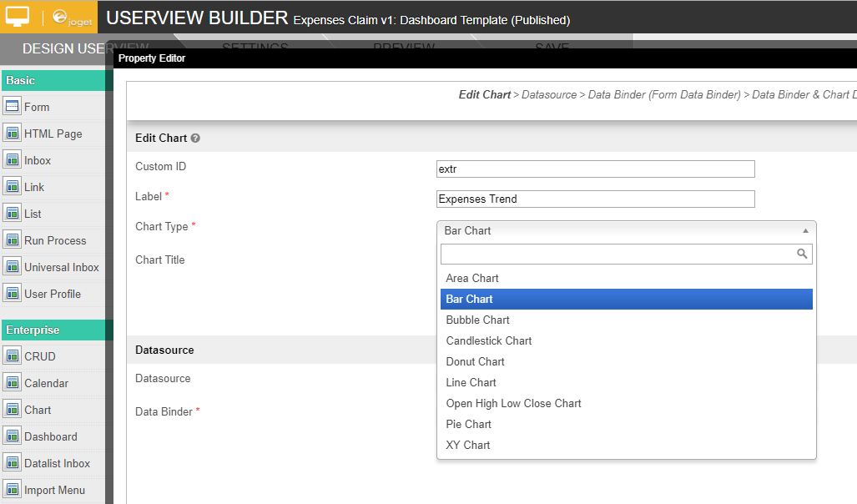857x504 pixels.
Task: Click the Universal Inbox palette label
Action: pos(61,267)
